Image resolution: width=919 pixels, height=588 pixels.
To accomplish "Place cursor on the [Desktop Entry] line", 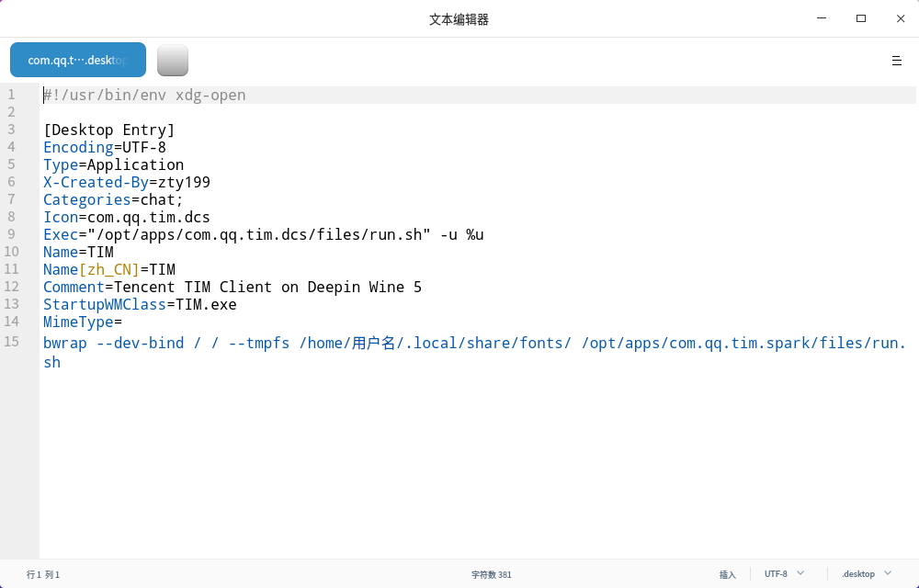I will tap(108, 130).
